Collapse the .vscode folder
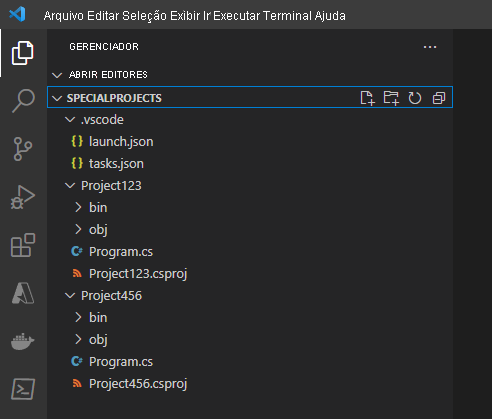The height and width of the screenshot is (419, 492). coord(70,119)
